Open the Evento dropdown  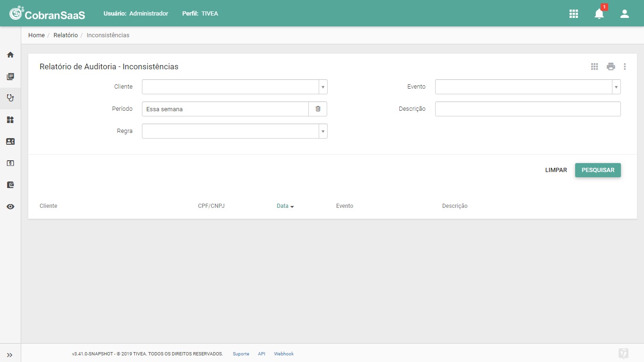point(528,87)
